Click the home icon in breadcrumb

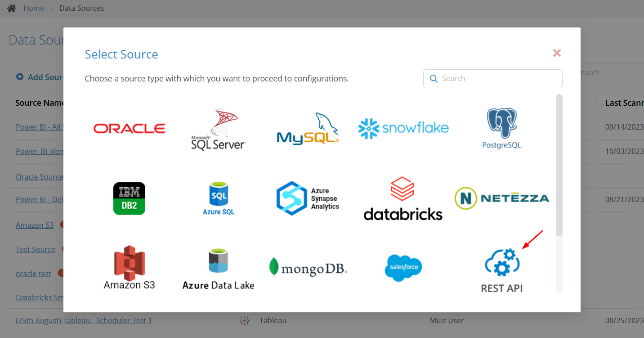pos(12,8)
